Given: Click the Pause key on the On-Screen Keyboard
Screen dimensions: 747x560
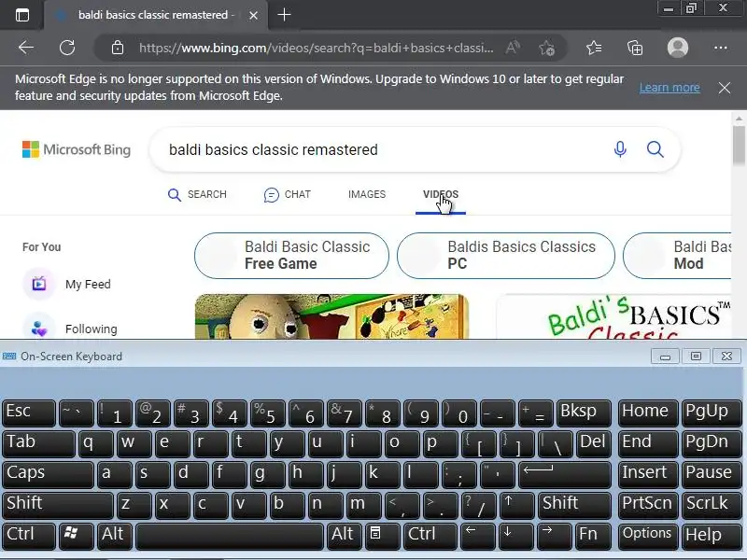Looking at the screenshot, I should click(x=711, y=474).
